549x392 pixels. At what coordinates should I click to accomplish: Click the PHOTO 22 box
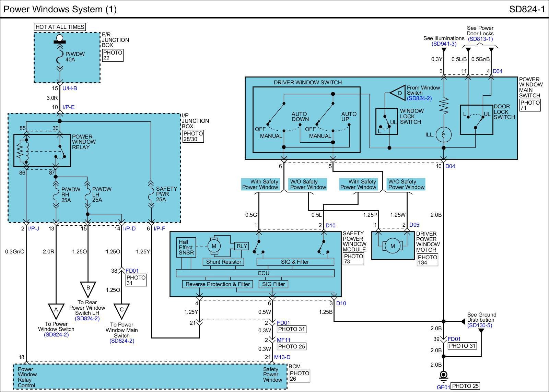tap(113, 56)
